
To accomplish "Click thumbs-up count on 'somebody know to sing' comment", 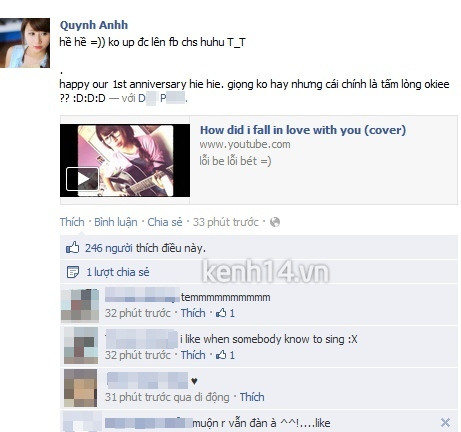I will tap(225, 355).
